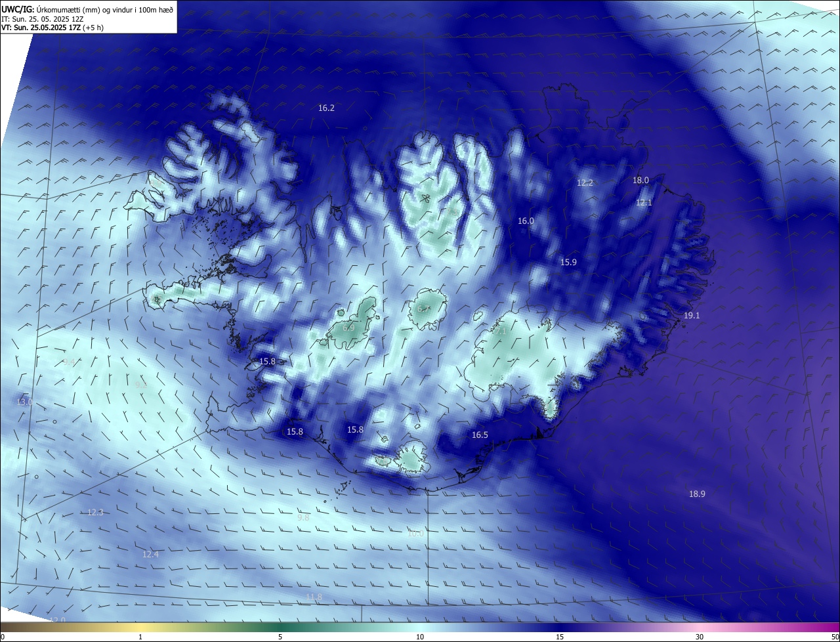Click the 7.3 value on the northern highlands
Viewport: 840px width, 642px height.
point(453,212)
